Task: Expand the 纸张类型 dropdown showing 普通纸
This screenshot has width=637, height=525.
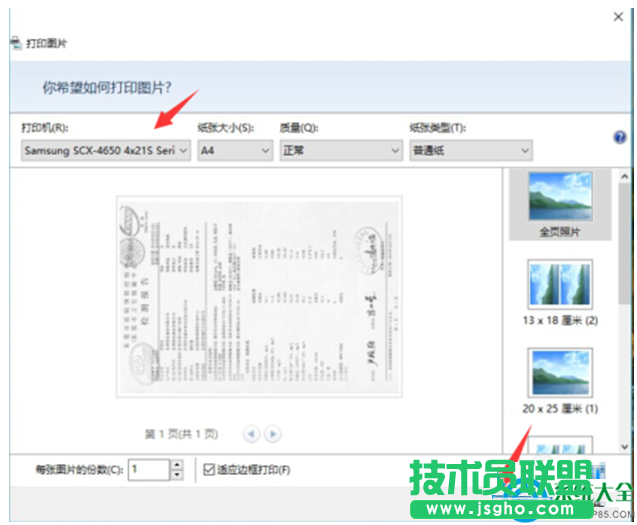Action: 470,150
